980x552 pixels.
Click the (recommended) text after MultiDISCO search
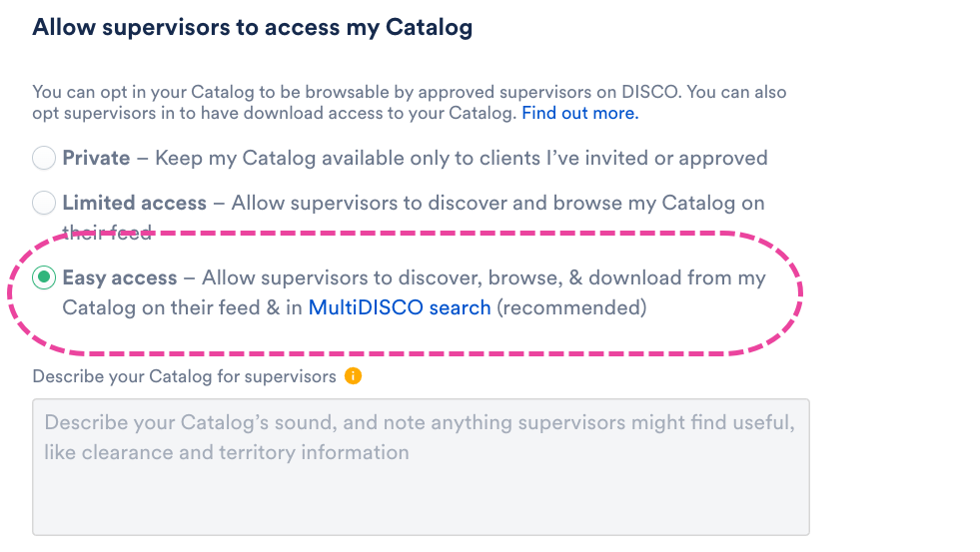point(571,307)
